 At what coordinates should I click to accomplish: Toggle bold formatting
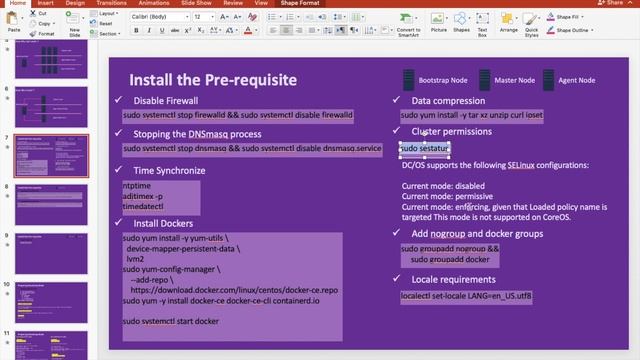click(x=136, y=31)
